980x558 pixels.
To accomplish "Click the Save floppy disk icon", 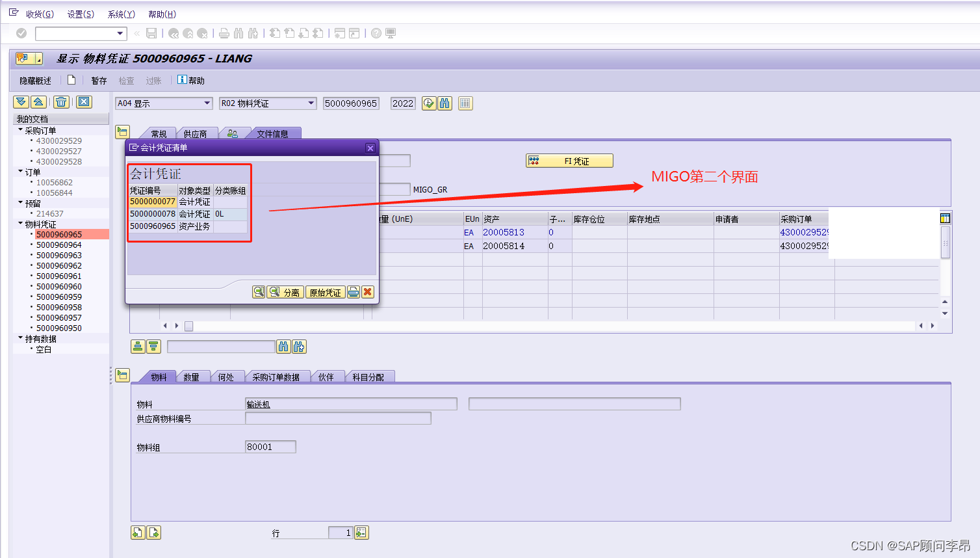I will click(x=151, y=33).
